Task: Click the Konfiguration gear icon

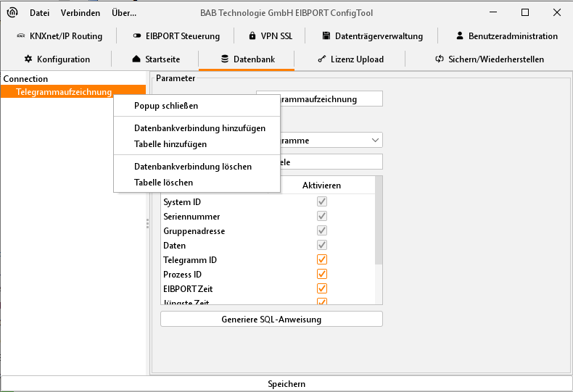Action: (x=28, y=59)
